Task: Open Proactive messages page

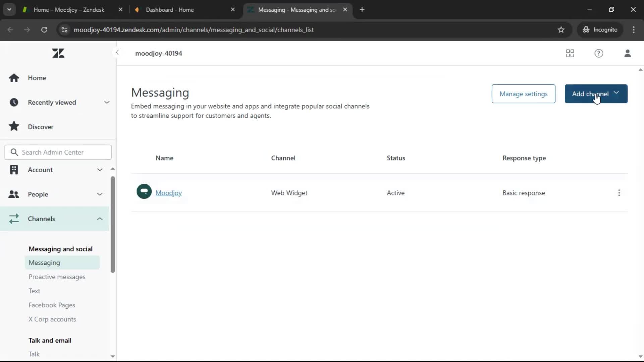Action: [x=57, y=277]
